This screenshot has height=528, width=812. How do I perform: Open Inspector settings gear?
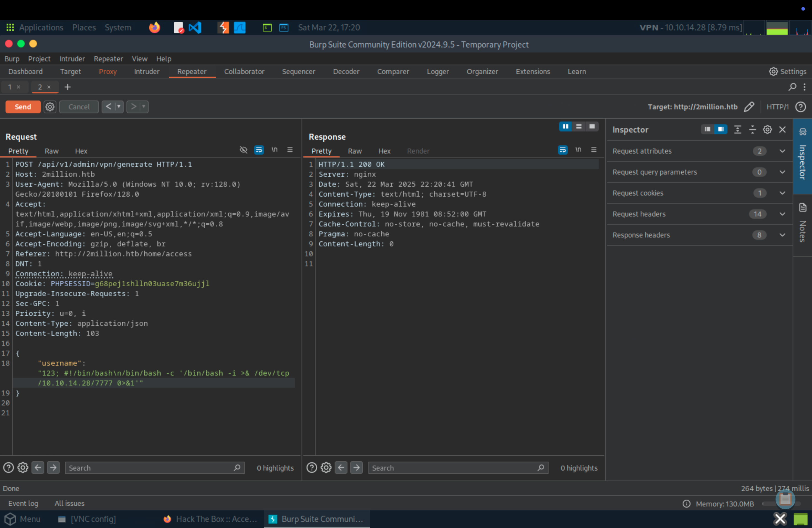767,129
